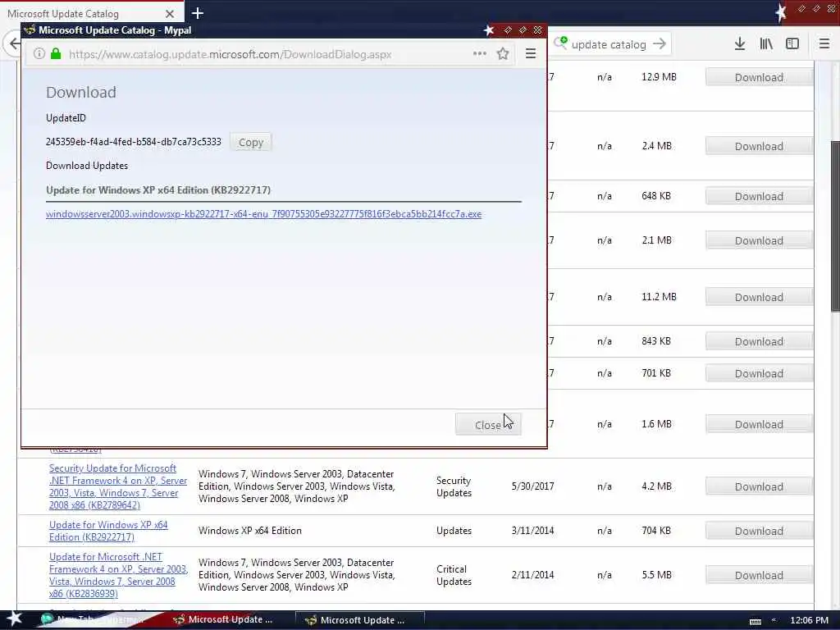Close the Download dialog with the Close button
This screenshot has width=840, height=630.
[x=488, y=425]
